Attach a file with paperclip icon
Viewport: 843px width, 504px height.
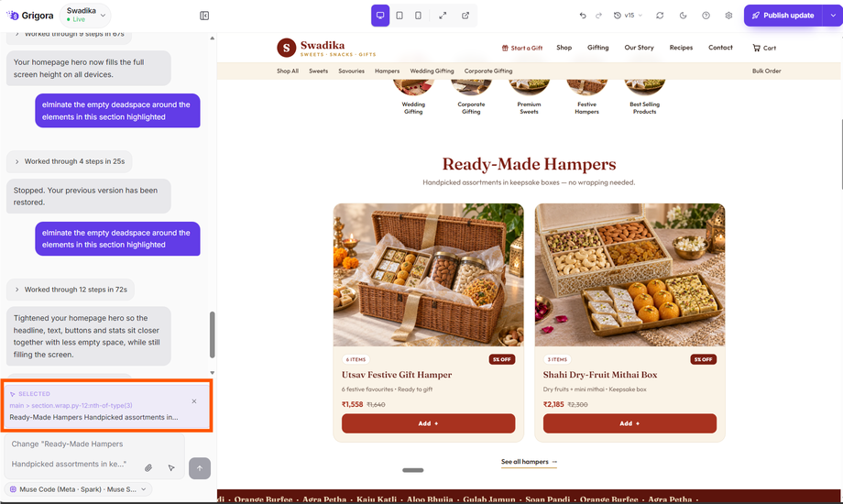[148, 468]
